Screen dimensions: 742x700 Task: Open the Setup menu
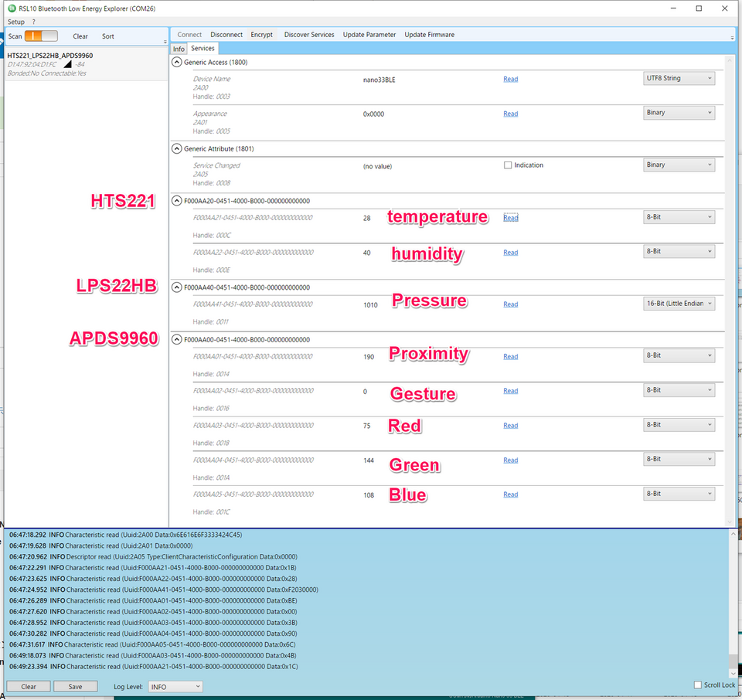pos(16,22)
